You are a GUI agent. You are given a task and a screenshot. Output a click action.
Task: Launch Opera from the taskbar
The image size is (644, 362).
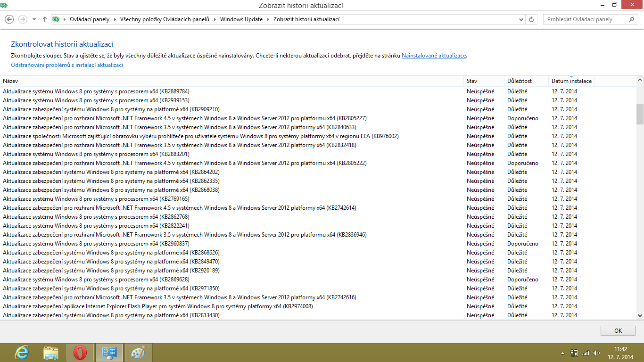pyautogui.click(x=80, y=353)
